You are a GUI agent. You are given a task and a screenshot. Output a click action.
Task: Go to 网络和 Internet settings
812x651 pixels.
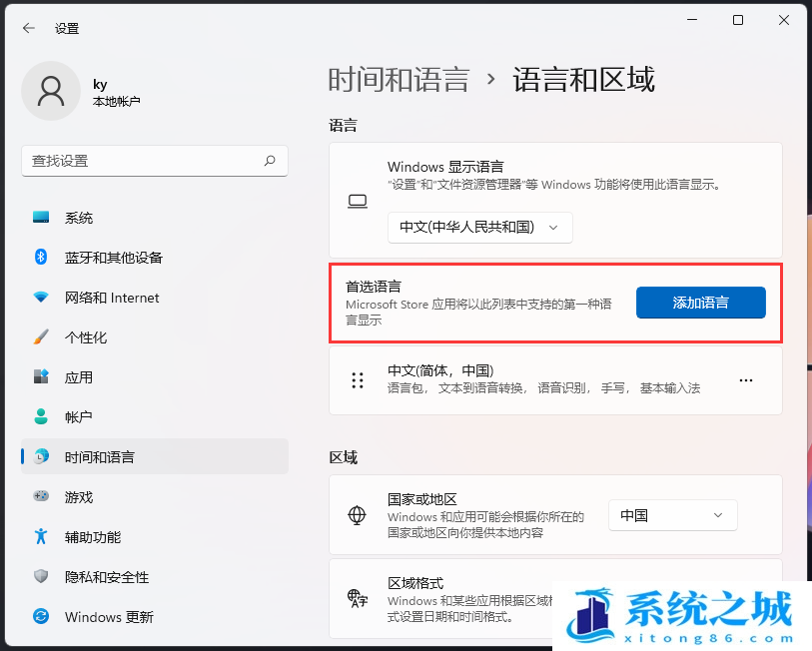tap(155, 297)
